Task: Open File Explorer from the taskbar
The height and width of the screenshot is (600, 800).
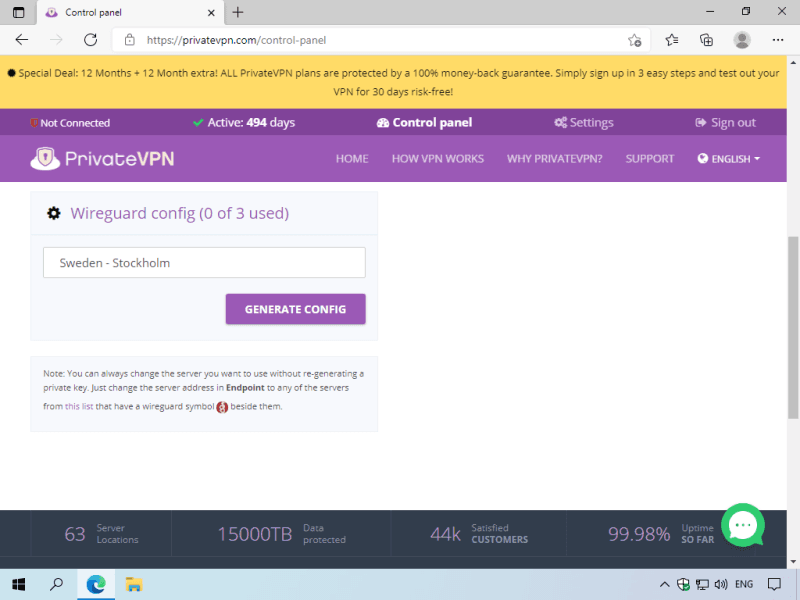Action: 134,584
